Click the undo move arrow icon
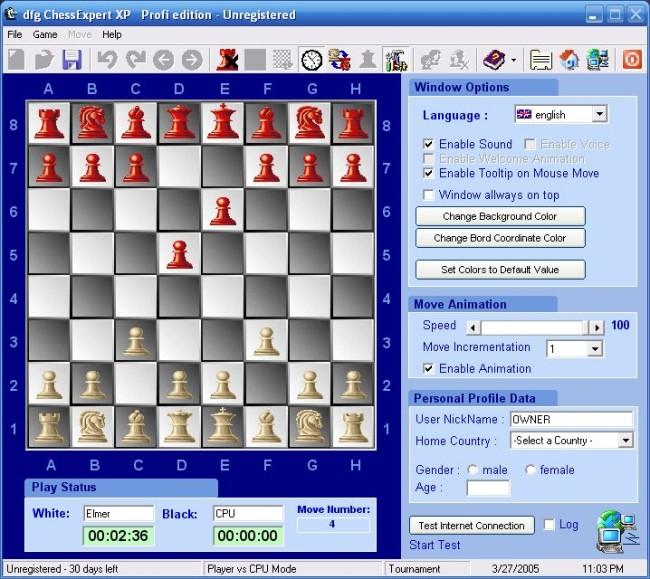Image resolution: width=650 pixels, height=579 pixels. point(107,60)
